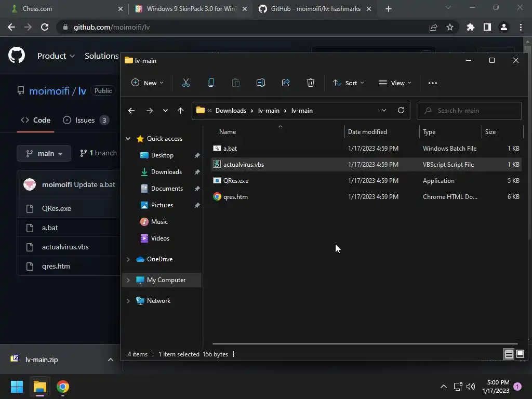Image resolution: width=532 pixels, height=399 pixels.
Task: Open the Windows Start menu
Action: tap(17, 387)
